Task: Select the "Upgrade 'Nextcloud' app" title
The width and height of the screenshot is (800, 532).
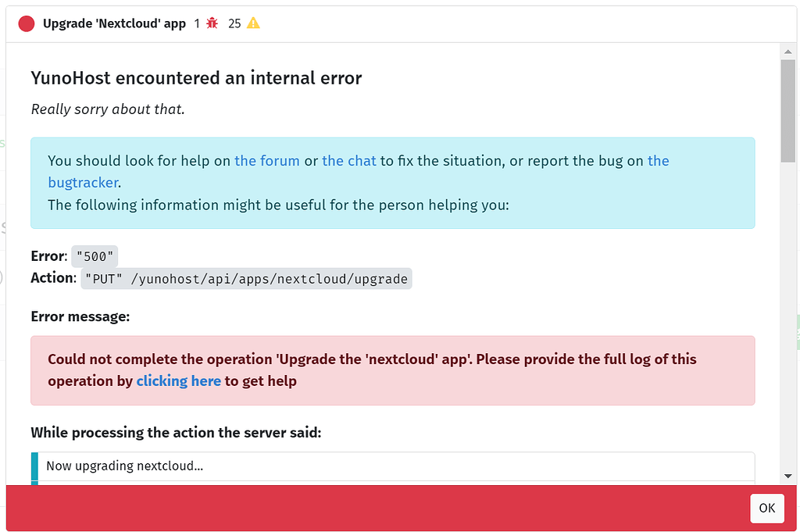Action: 114,23
